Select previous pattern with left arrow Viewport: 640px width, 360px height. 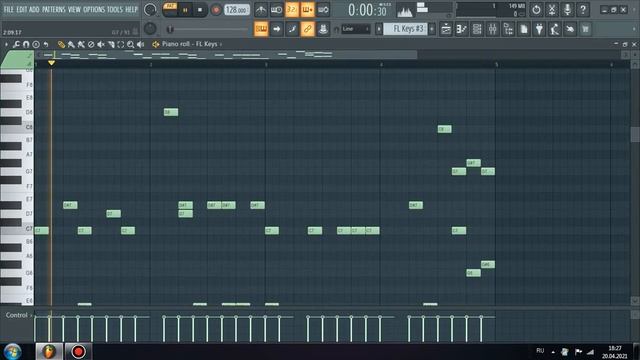[x=379, y=29]
